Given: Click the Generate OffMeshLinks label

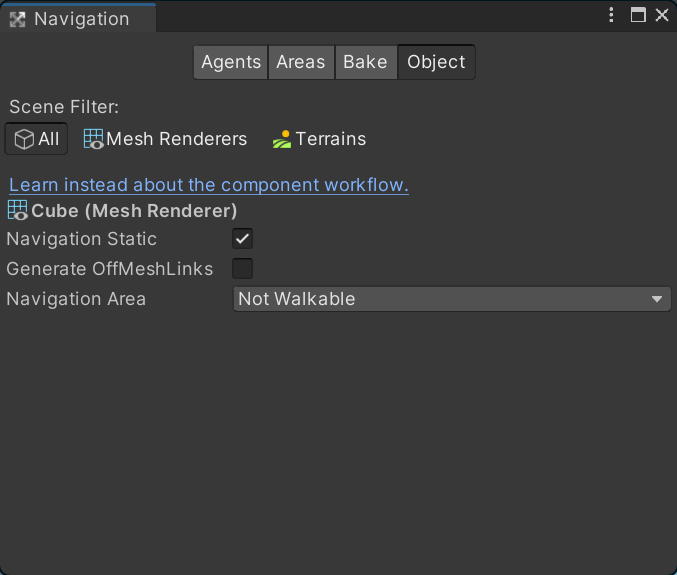Looking at the screenshot, I should tap(110, 269).
